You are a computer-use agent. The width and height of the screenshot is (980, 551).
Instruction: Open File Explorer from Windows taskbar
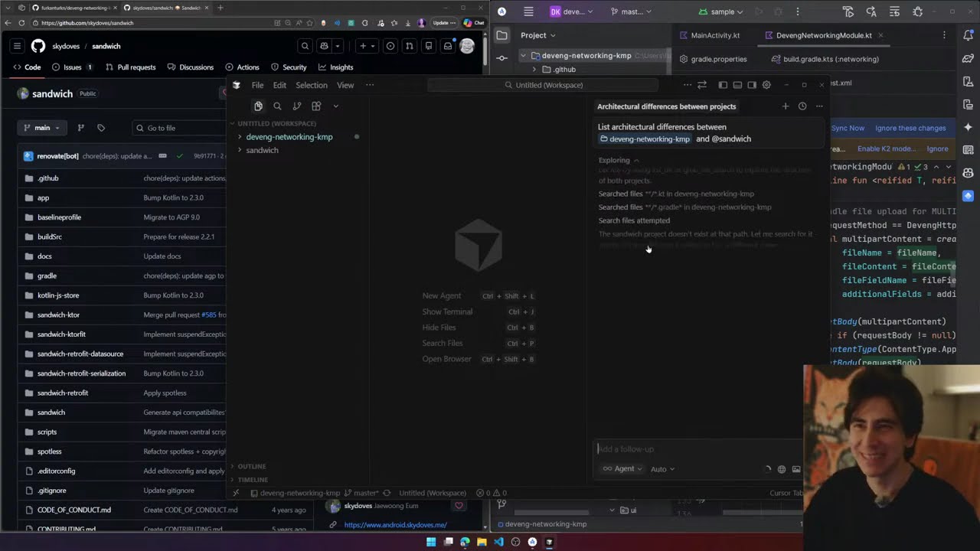(482, 542)
